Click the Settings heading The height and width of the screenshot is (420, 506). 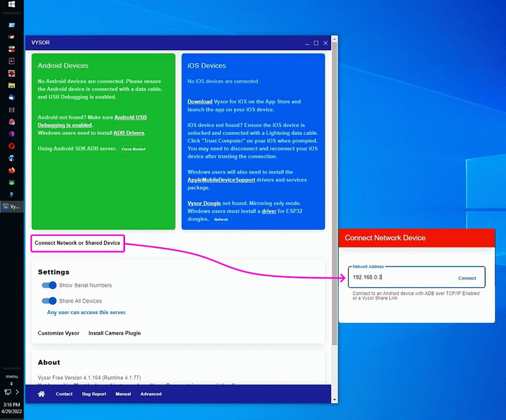(x=54, y=272)
